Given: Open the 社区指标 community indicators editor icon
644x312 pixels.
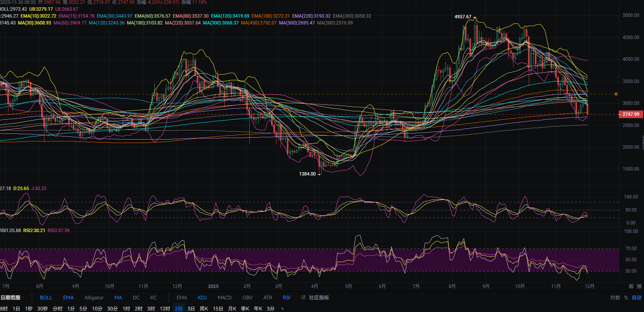Looking at the screenshot, I should (303, 297).
